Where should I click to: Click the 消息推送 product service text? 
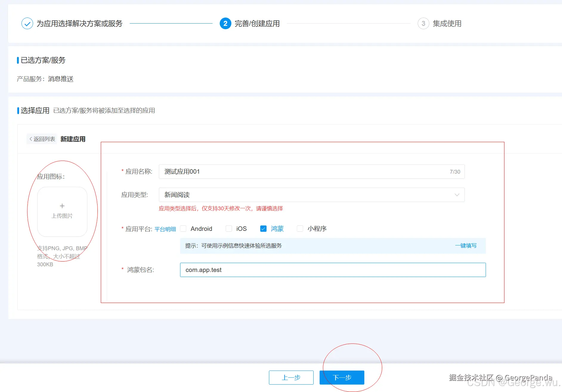[61, 79]
